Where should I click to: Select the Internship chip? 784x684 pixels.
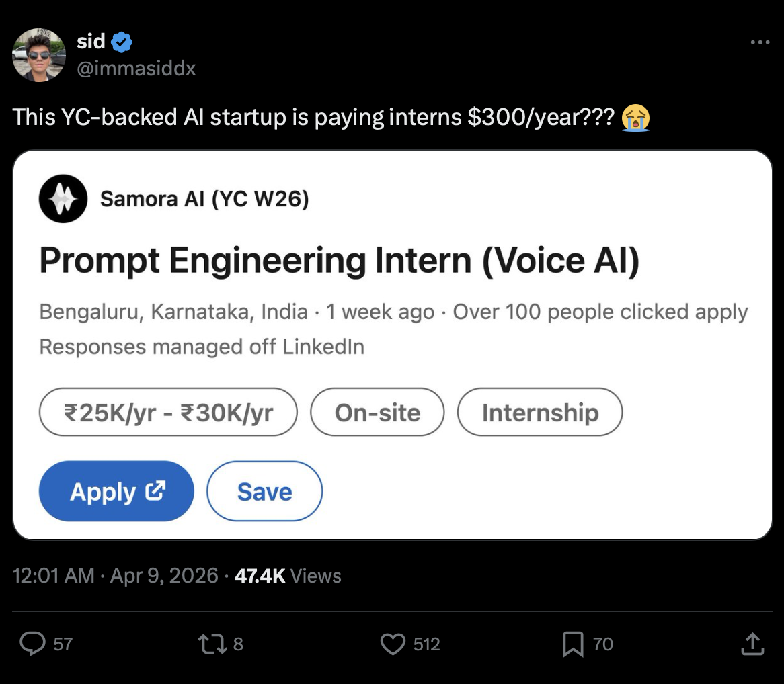540,412
